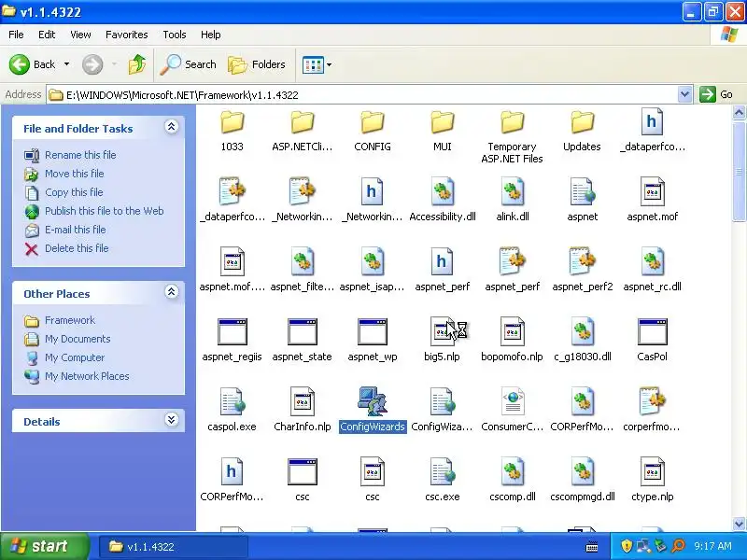Click the Search toolbar button
Viewport: 747px width, 560px height.
pyautogui.click(x=189, y=64)
